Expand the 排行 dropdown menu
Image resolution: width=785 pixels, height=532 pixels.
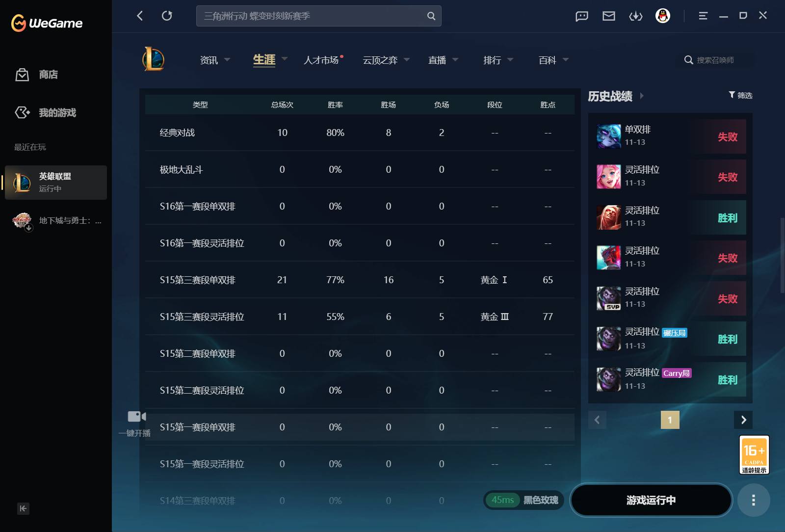click(510, 60)
